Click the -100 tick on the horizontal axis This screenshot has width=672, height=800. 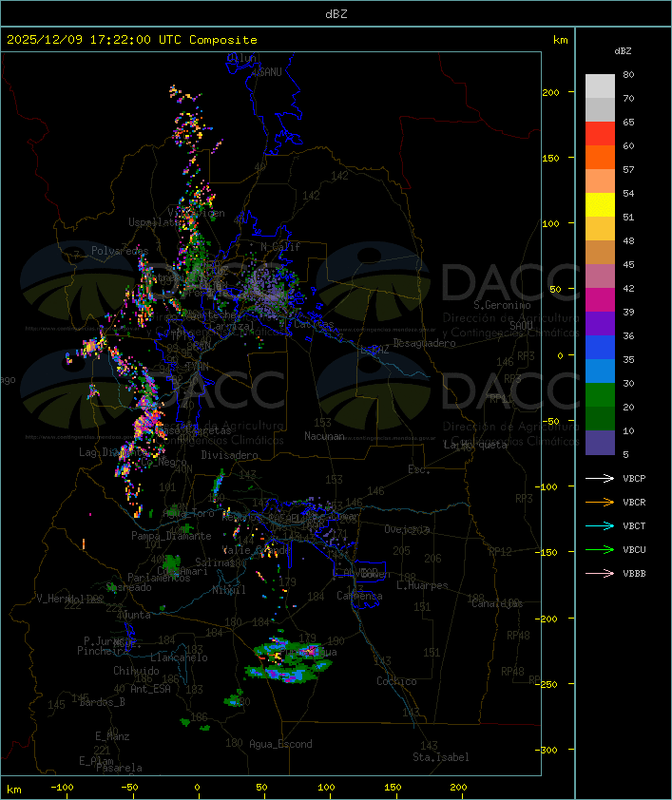[x=62, y=788]
